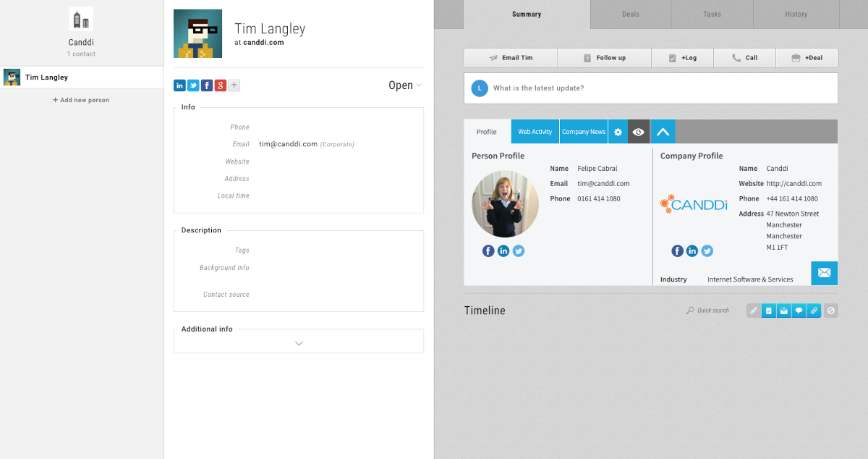The width and height of the screenshot is (868, 459).
Task: Select Tim Langley in the contact list
Action: click(x=82, y=77)
